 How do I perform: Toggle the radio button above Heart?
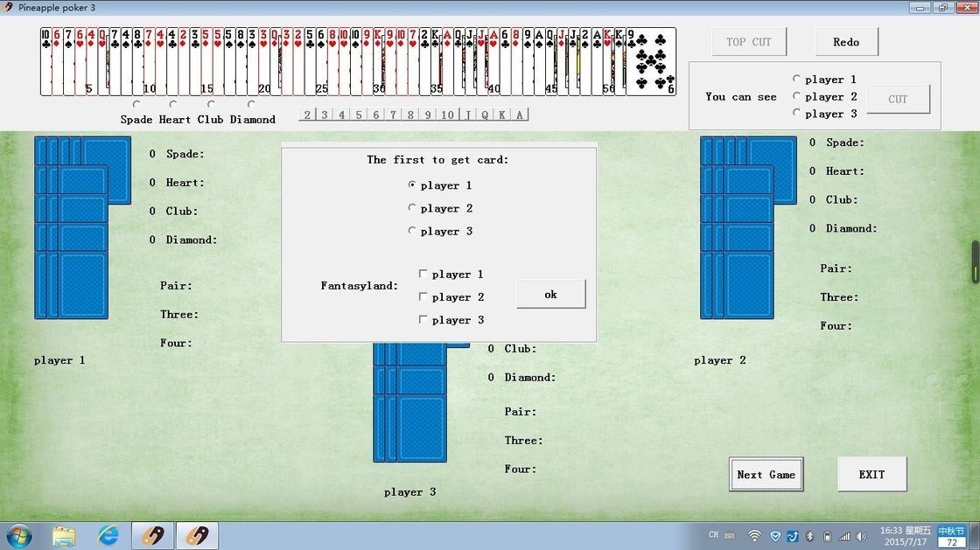point(174,105)
